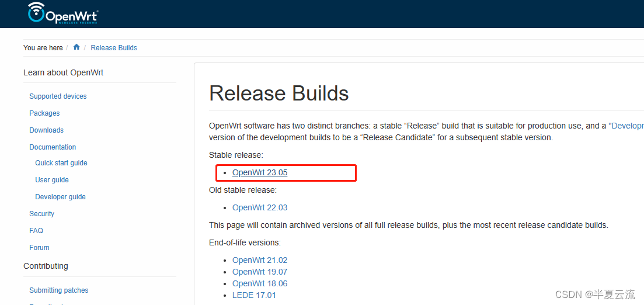The image size is (644, 305).
Task: Open Documentation sidebar link
Action: coord(53,147)
